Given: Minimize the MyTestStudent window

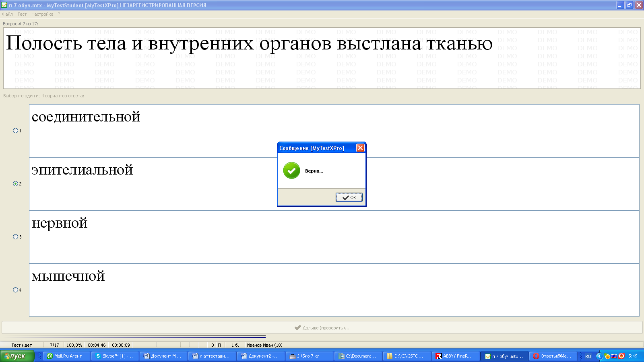Looking at the screenshot, I should (x=620, y=5).
